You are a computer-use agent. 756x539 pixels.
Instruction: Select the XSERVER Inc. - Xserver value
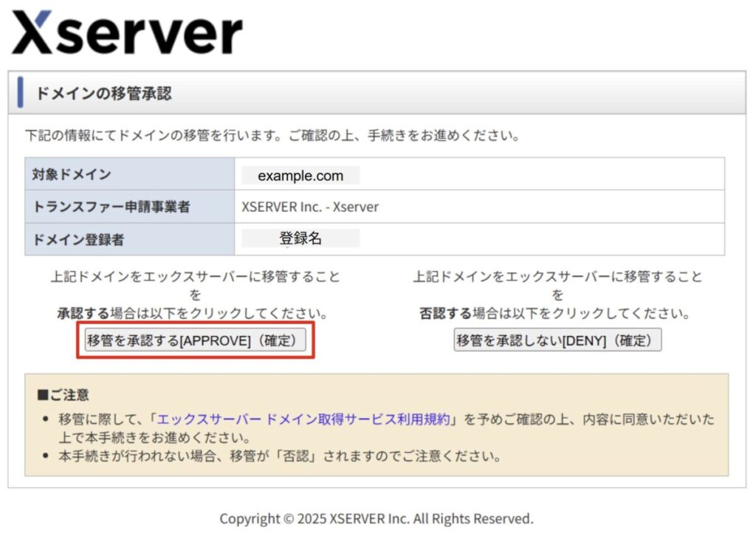[310, 207]
